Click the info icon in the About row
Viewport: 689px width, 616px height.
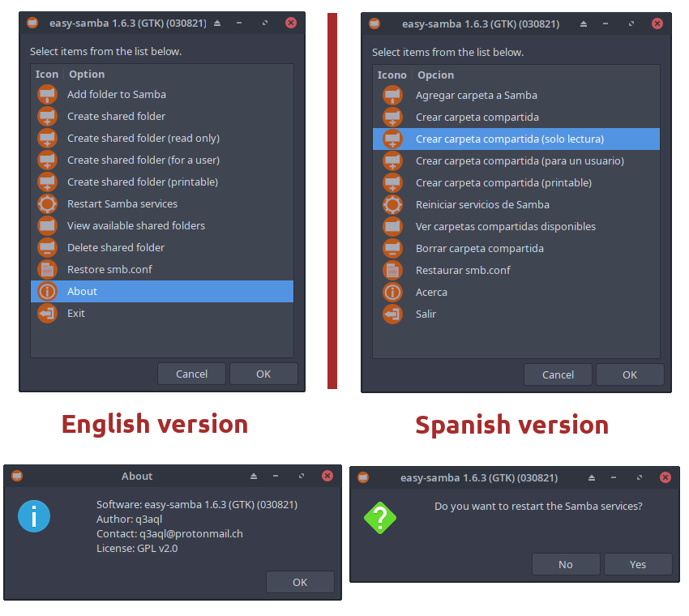coord(47,291)
